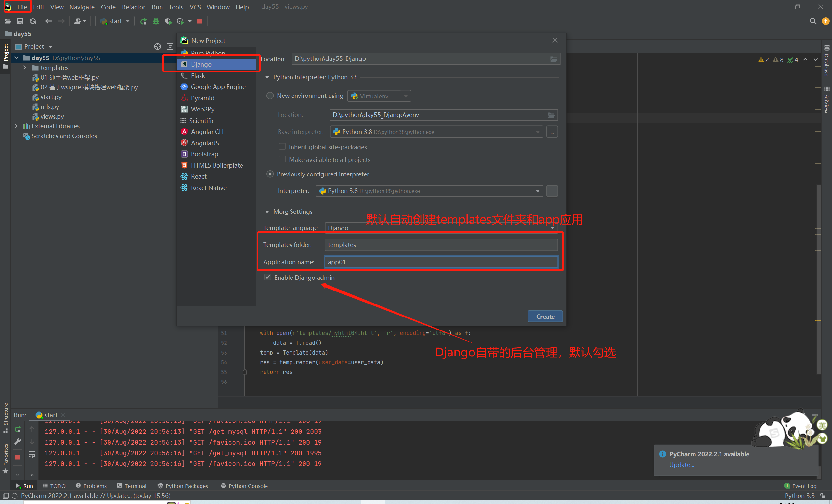This screenshot has width=832, height=504.
Task: Select New environment using radio button
Action: 270,96
